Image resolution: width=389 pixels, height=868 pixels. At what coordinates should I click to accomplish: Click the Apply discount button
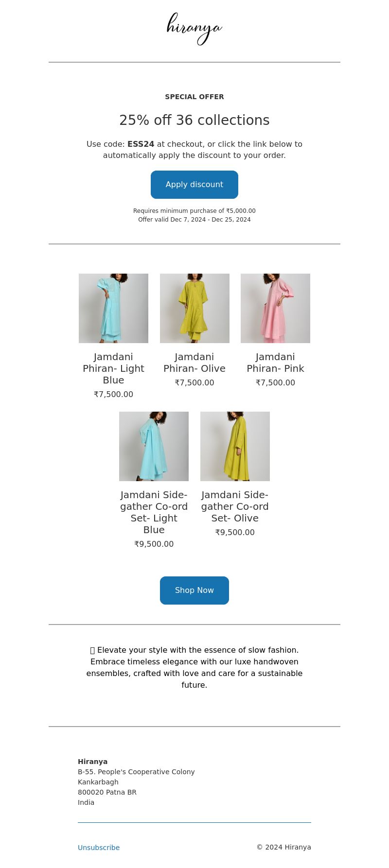194,185
